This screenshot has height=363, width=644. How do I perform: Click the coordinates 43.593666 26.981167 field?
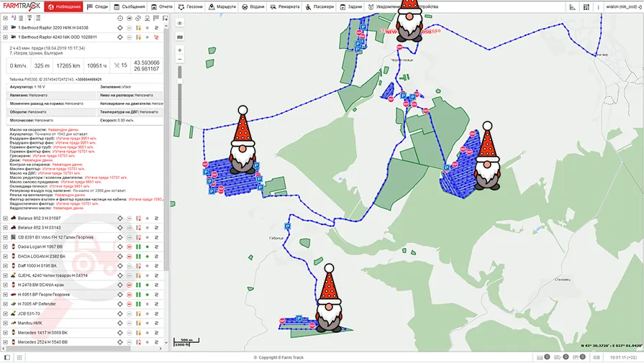coord(146,65)
